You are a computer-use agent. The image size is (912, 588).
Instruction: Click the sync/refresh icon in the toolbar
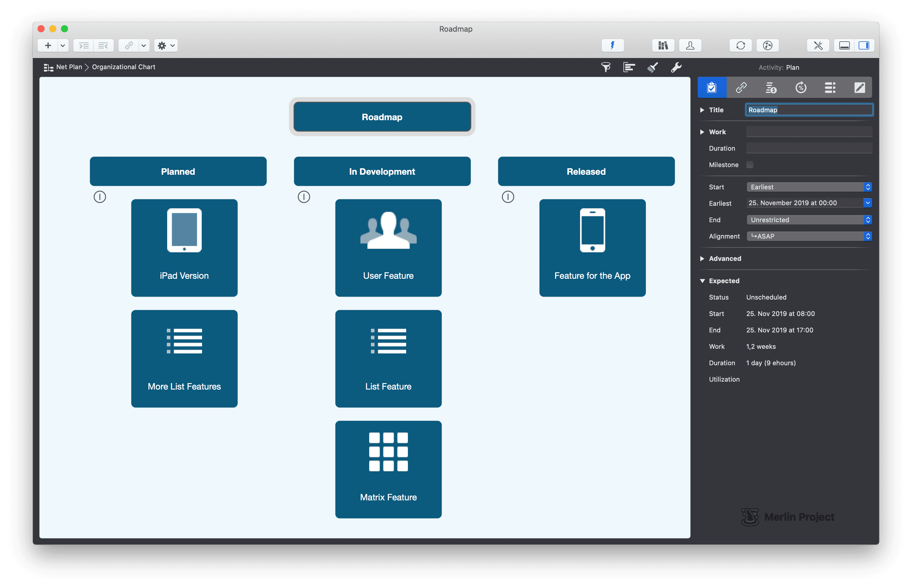click(x=740, y=45)
